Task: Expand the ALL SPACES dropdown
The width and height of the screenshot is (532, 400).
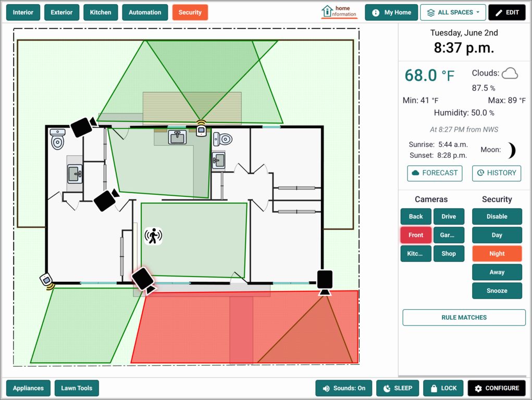Action: (453, 12)
